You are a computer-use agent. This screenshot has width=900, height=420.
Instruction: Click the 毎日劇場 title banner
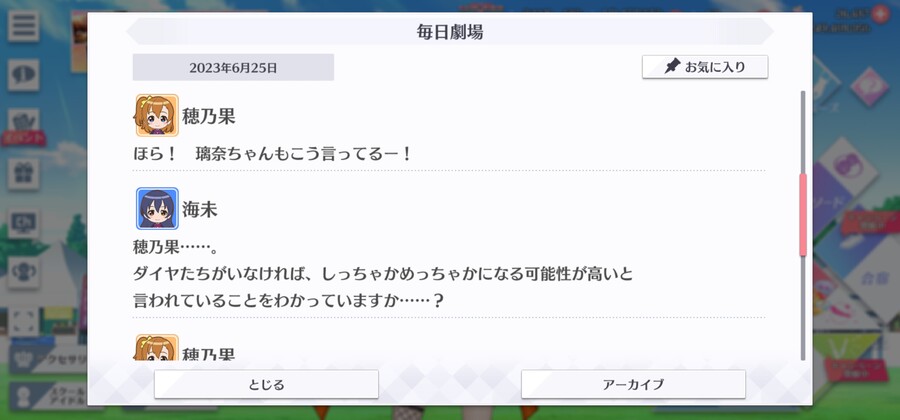[450, 32]
